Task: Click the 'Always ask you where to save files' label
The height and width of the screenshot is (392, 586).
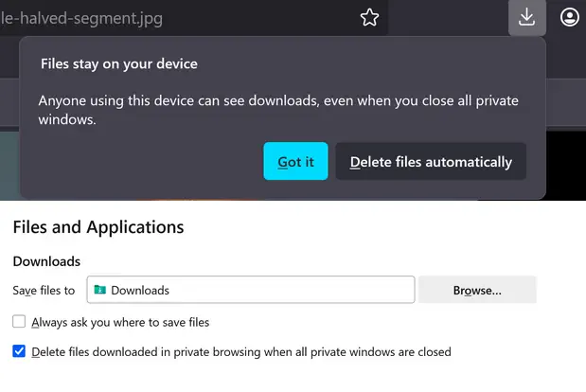Action: tap(120, 322)
